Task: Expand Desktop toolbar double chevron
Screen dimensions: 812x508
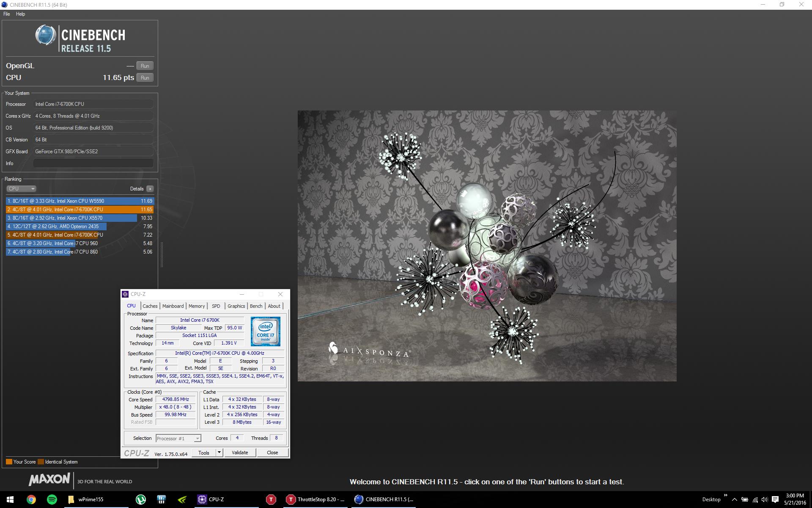Action: (726, 495)
